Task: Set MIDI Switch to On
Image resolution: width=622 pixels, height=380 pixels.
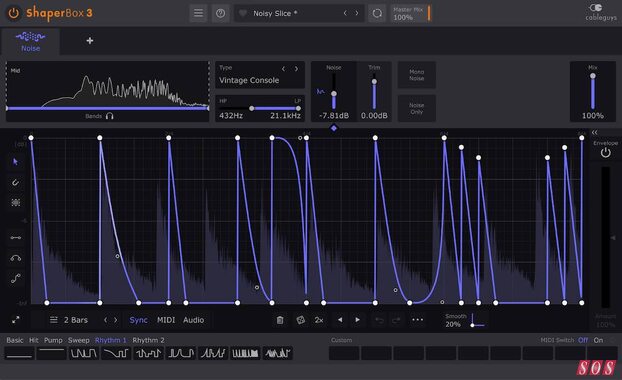Action: click(598, 340)
